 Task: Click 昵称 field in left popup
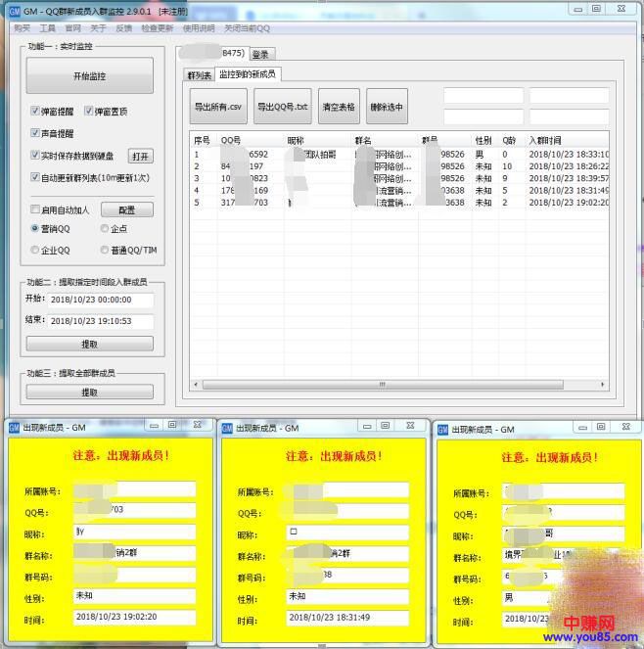coord(135,532)
